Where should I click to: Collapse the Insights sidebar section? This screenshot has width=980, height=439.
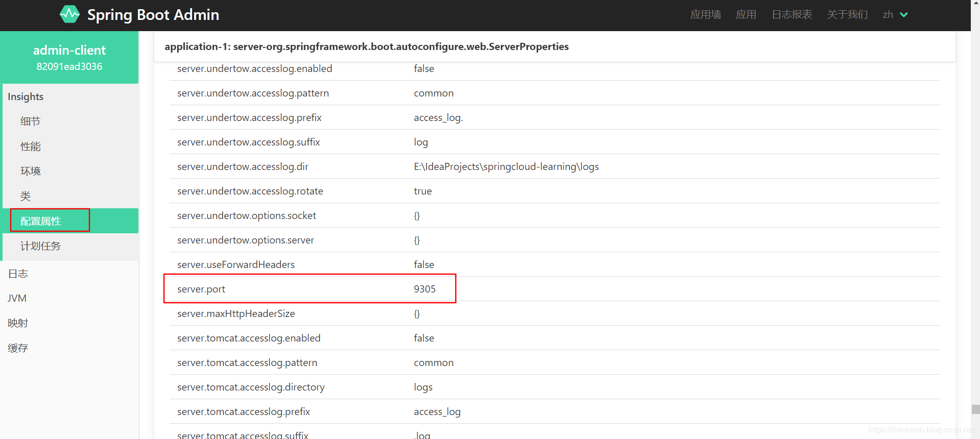pos(26,96)
